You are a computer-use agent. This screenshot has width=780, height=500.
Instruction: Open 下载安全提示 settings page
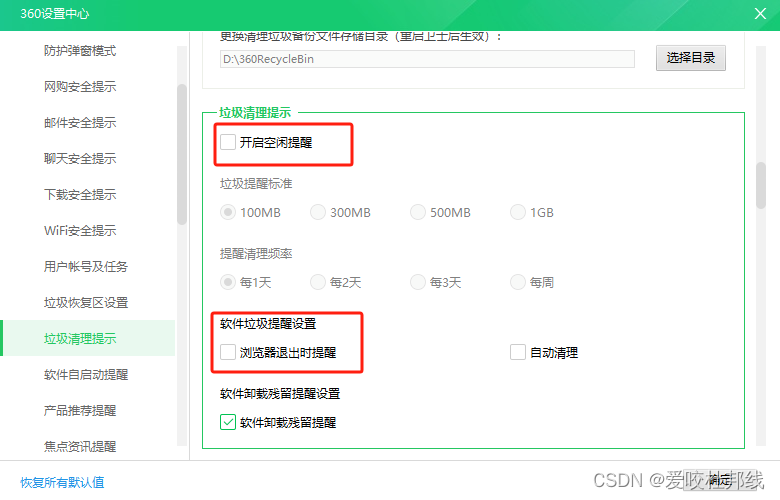80,195
